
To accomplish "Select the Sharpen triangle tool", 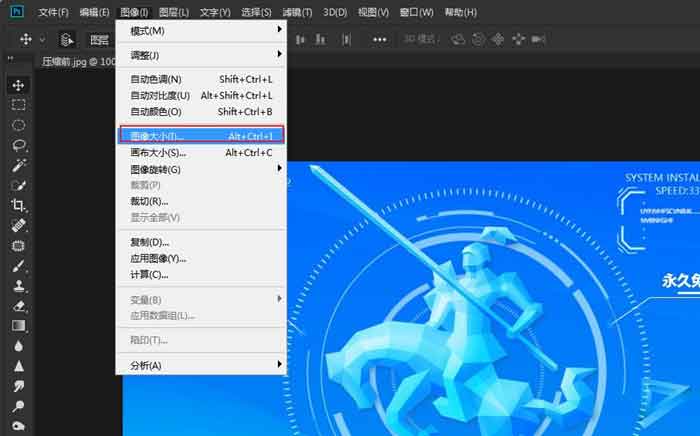I will [x=18, y=366].
